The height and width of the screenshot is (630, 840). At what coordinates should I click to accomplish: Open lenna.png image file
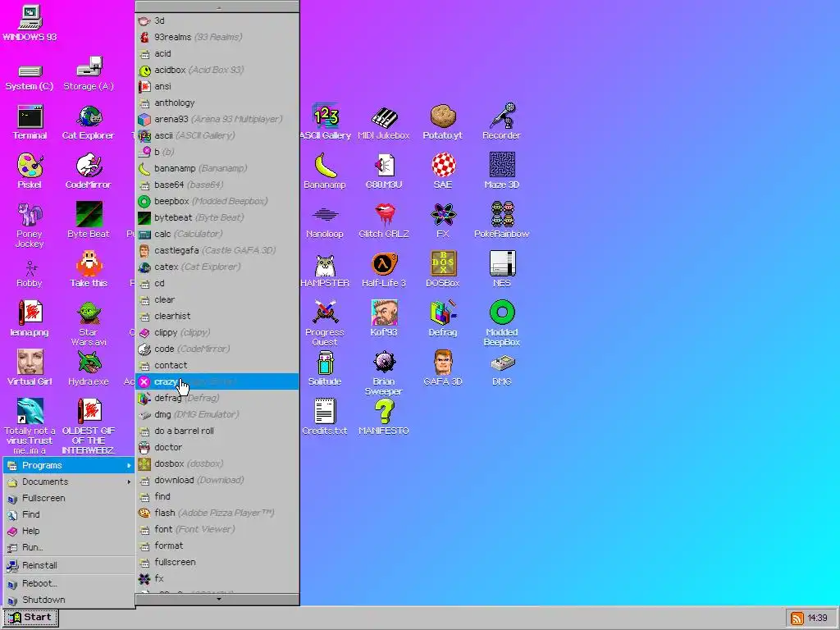(x=30, y=319)
